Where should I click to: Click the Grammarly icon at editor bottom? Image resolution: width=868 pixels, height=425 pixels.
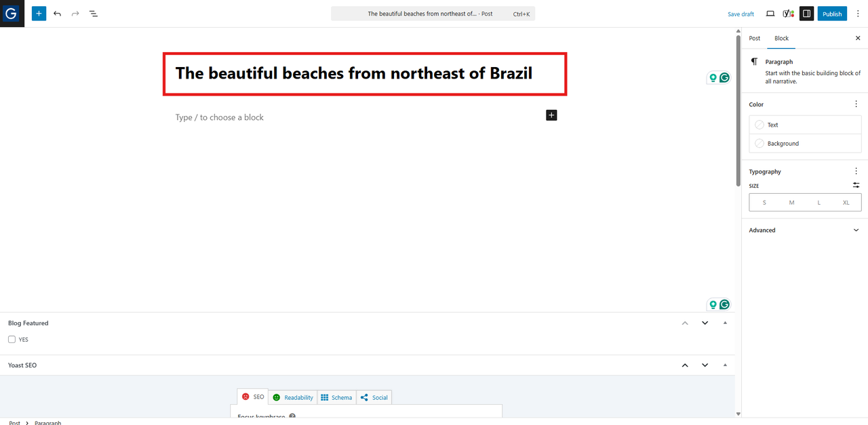(724, 304)
